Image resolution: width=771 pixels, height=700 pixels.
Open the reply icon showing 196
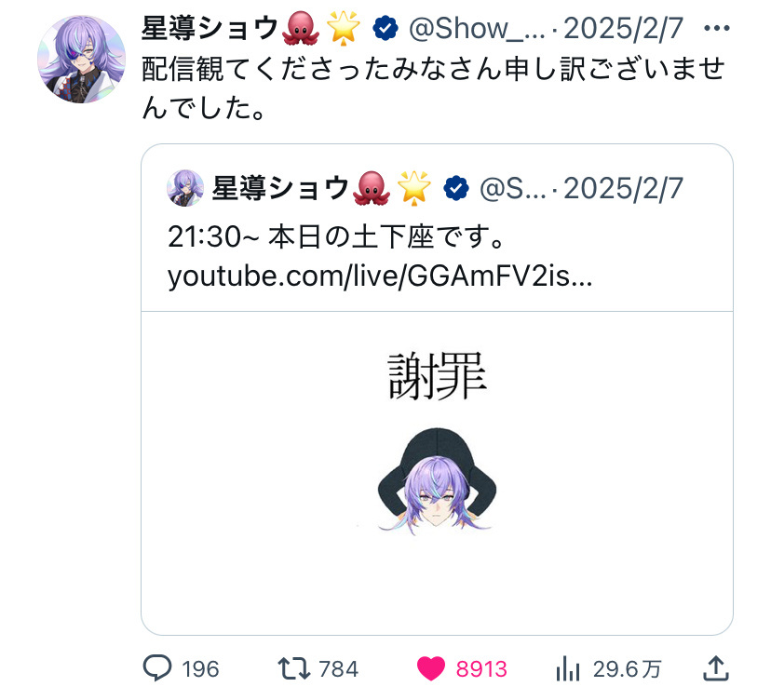[157, 668]
